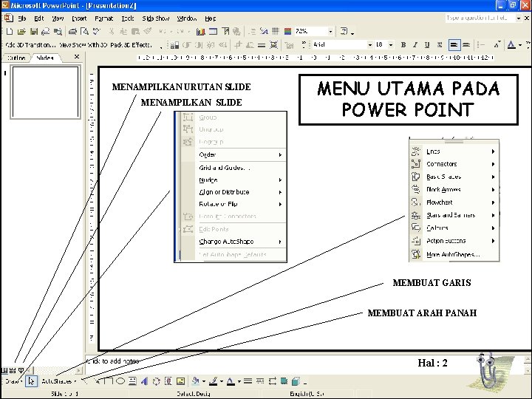Start Slide Show from current slide icon
Image resolution: width=532 pixels, height=399 pixels.
(21, 370)
